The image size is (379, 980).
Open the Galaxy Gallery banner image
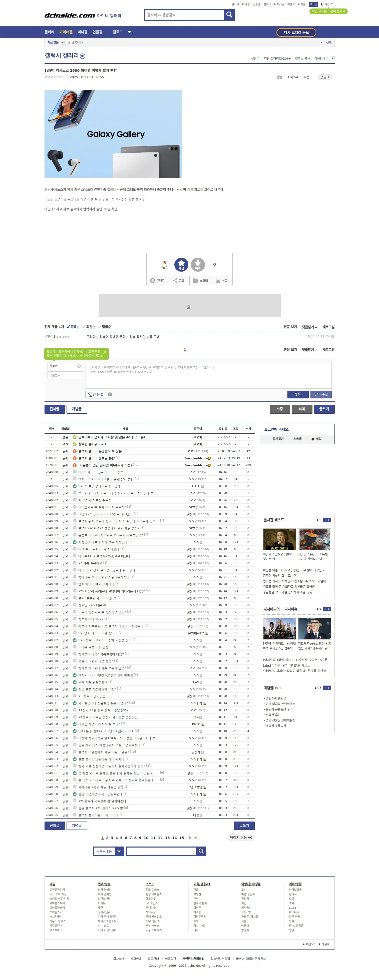(x=113, y=134)
